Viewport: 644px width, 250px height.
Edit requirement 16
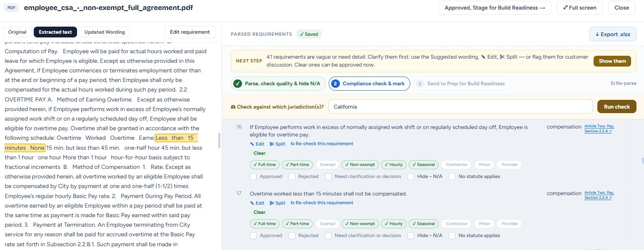click(x=257, y=144)
